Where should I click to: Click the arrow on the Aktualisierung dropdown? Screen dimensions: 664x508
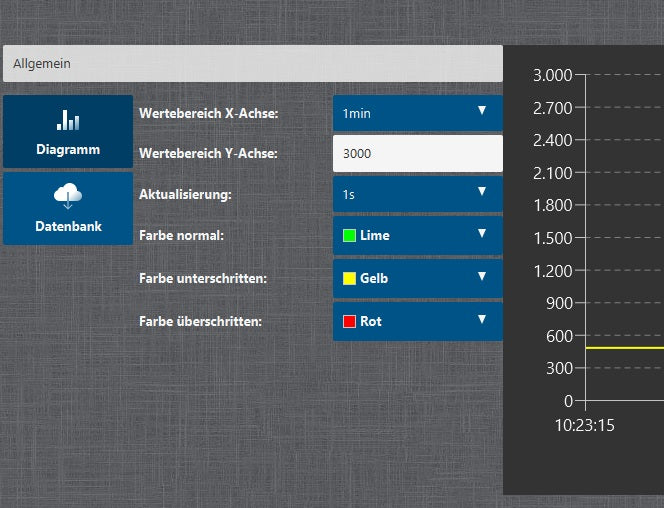[481, 192]
